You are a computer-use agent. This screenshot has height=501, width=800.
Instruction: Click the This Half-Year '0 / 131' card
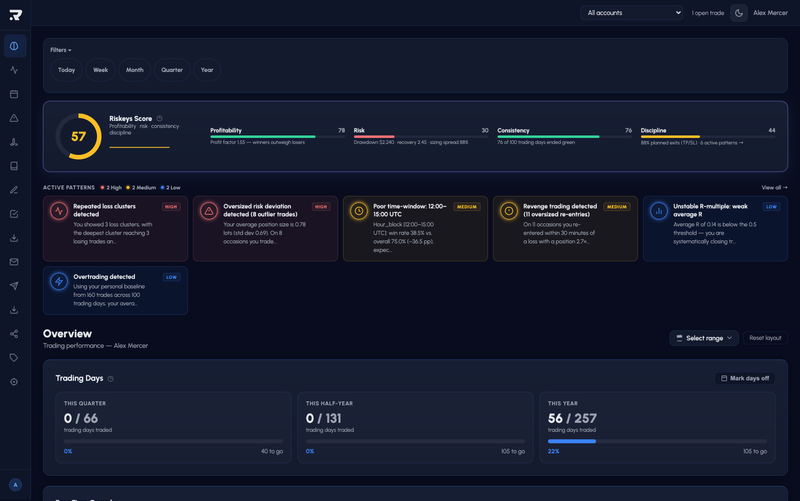pos(415,428)
